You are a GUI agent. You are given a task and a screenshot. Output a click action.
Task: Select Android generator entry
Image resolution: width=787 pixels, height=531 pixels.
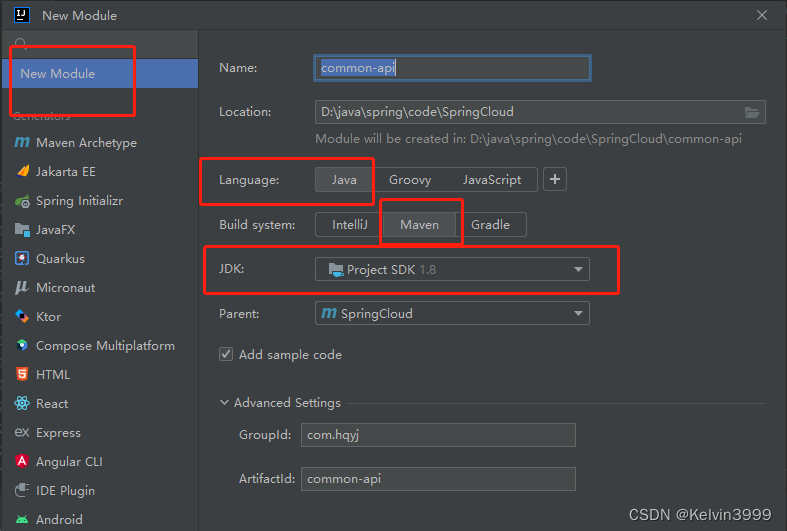100,519
